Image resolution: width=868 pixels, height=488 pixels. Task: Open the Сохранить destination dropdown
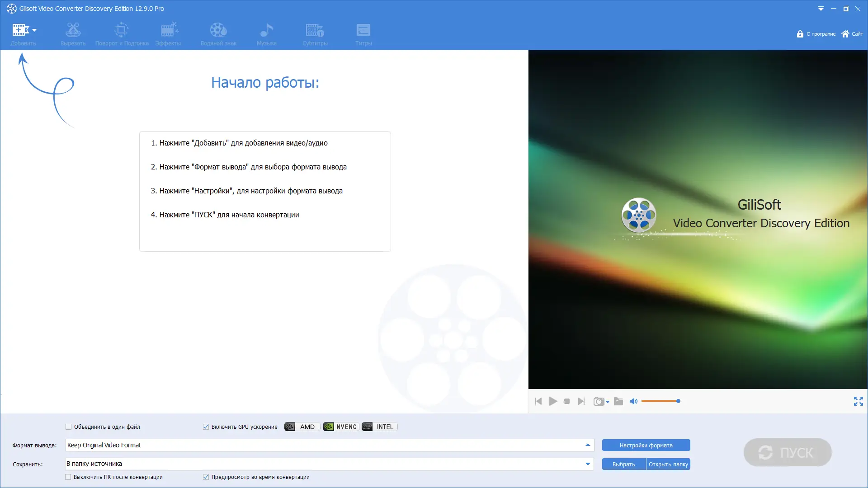(x=588, y=464)
